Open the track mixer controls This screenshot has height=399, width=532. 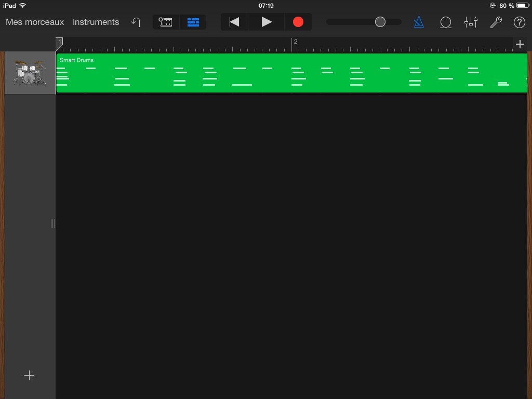click(471, 22)
